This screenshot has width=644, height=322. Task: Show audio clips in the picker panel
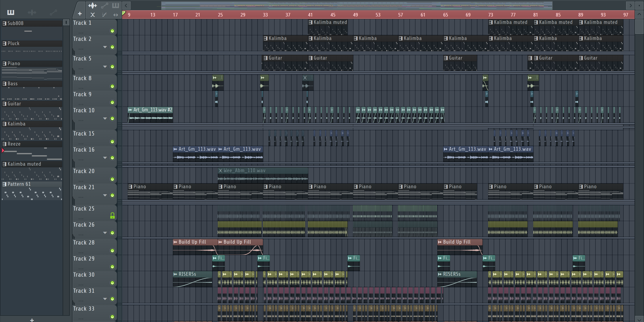point(32,12)
